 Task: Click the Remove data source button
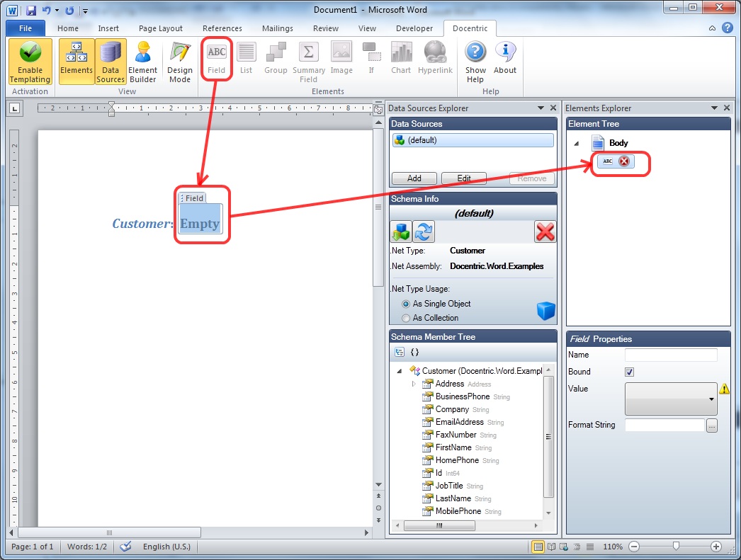tap(531, 178)
